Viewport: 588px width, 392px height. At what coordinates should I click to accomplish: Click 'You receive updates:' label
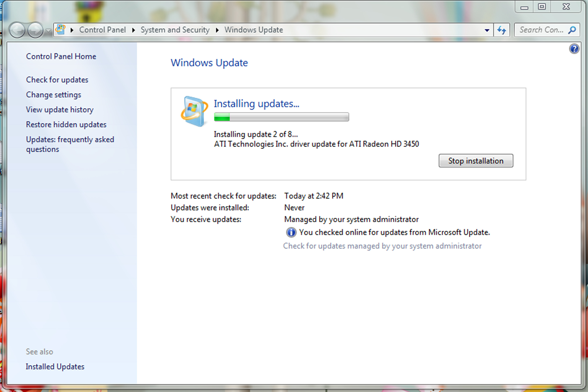point(206,219)
